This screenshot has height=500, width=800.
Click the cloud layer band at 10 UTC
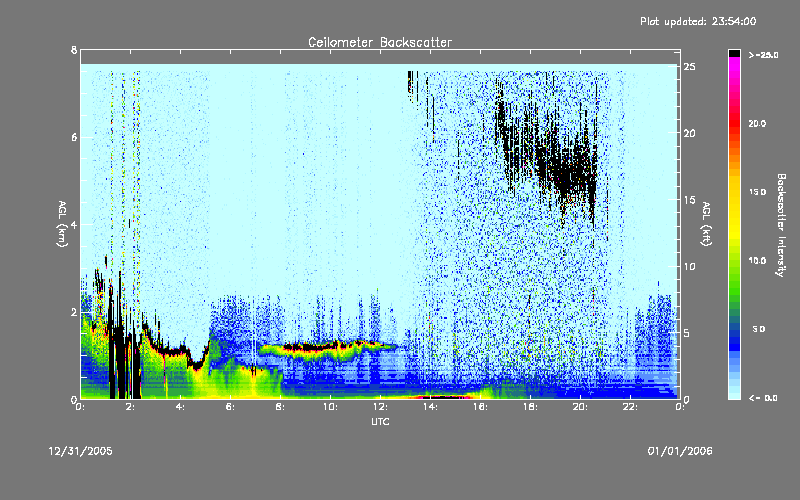(x=329, y=347)
